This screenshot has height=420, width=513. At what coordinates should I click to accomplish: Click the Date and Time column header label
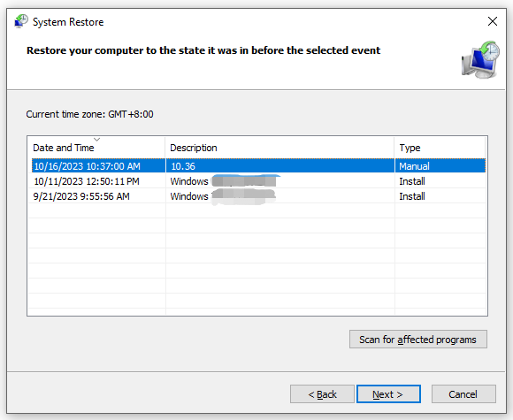[x=64, y=148]
